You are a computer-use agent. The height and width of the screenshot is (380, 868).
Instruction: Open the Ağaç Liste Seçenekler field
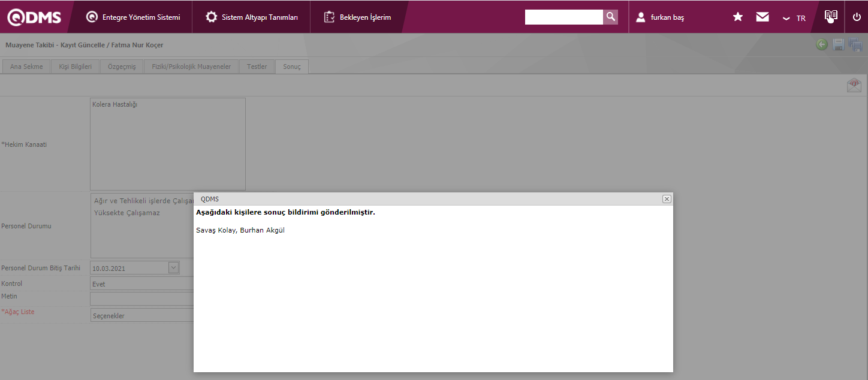142,315
